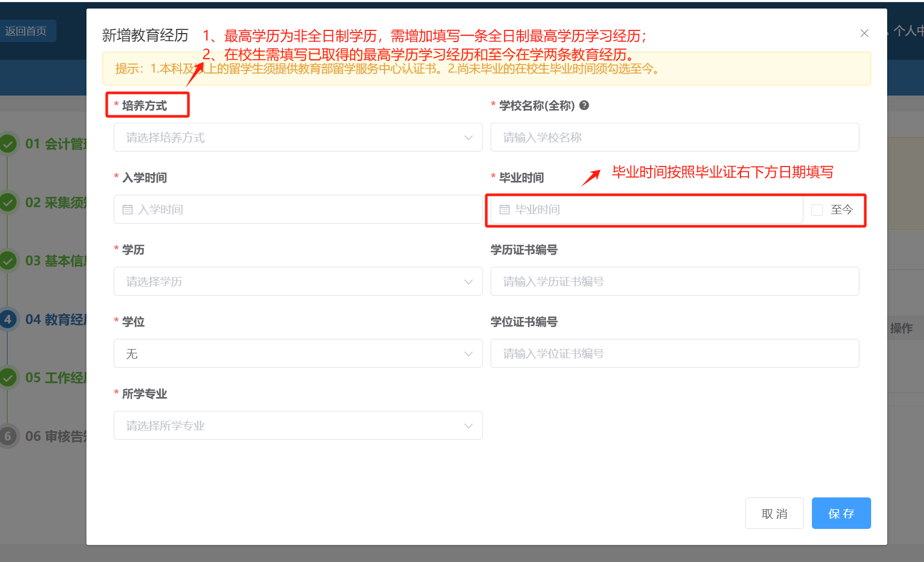This screenshot has height=562, width=924.
Task: Click step 02 采集须知 checkmark icon
Action: [x=8, y=202]
